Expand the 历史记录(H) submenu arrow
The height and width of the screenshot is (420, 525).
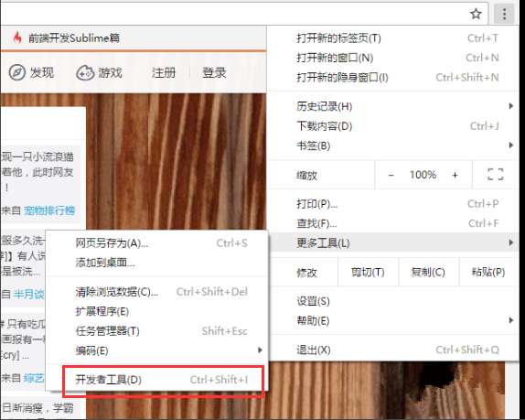(x=511, y=106)
